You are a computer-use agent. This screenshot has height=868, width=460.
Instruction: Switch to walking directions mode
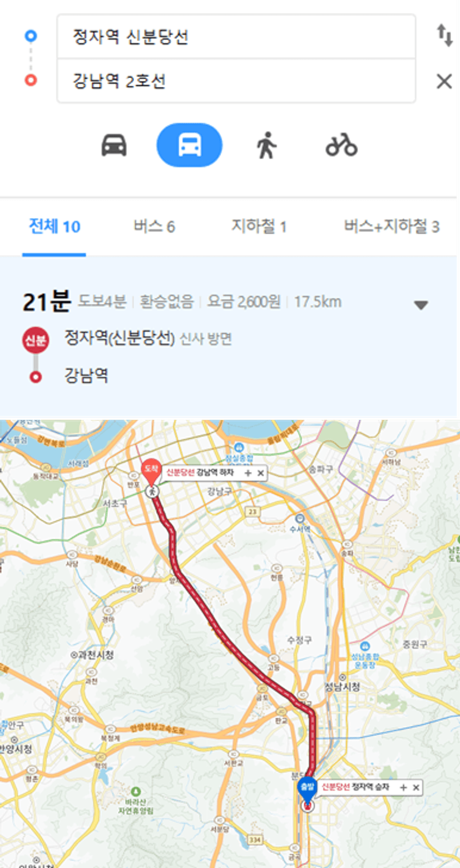click(x=266, y=145)
